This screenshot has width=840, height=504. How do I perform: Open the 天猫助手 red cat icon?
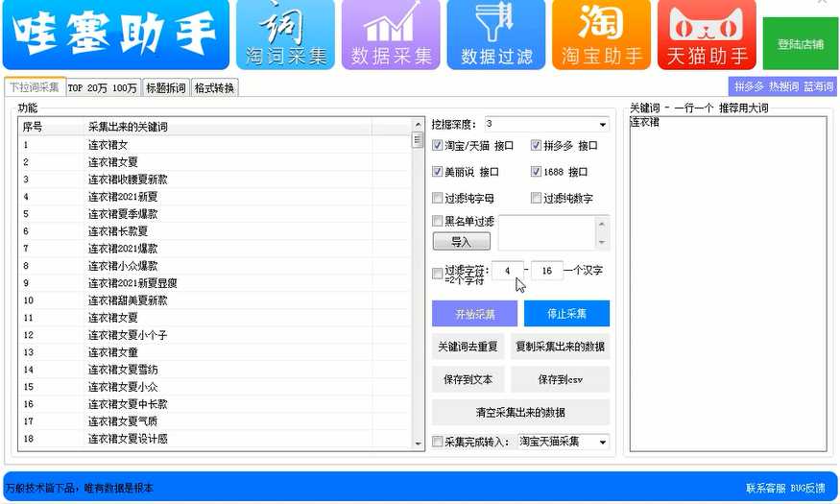click(707, 35)
